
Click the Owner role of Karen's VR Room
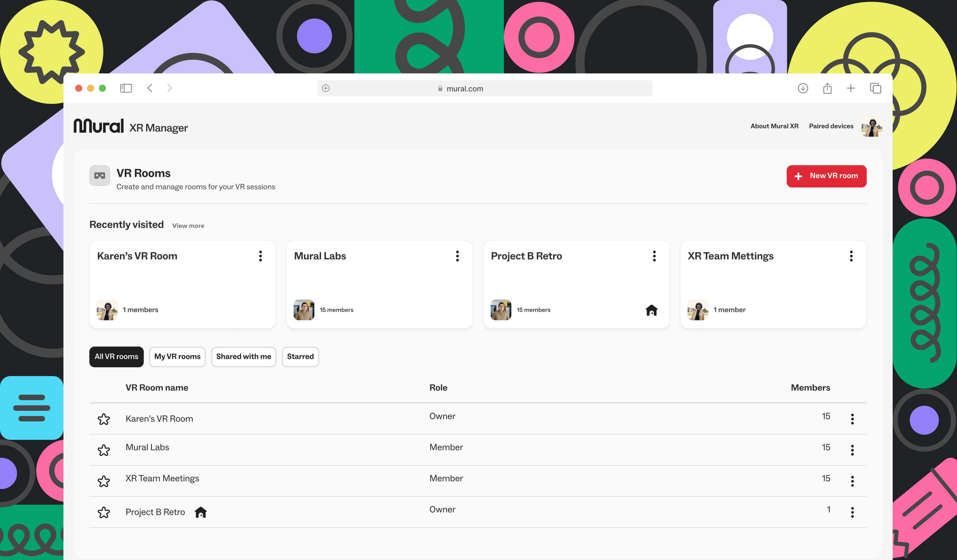click(x=443, y=416)
